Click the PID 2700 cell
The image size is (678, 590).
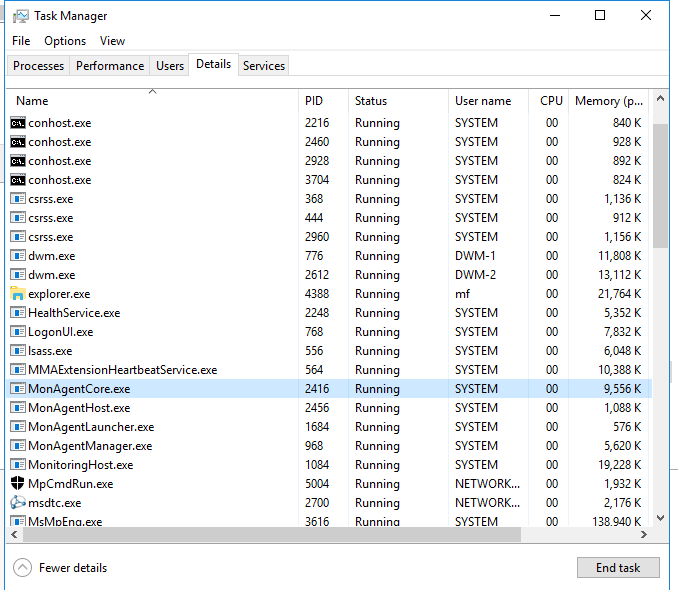click(x=317, y=503)
